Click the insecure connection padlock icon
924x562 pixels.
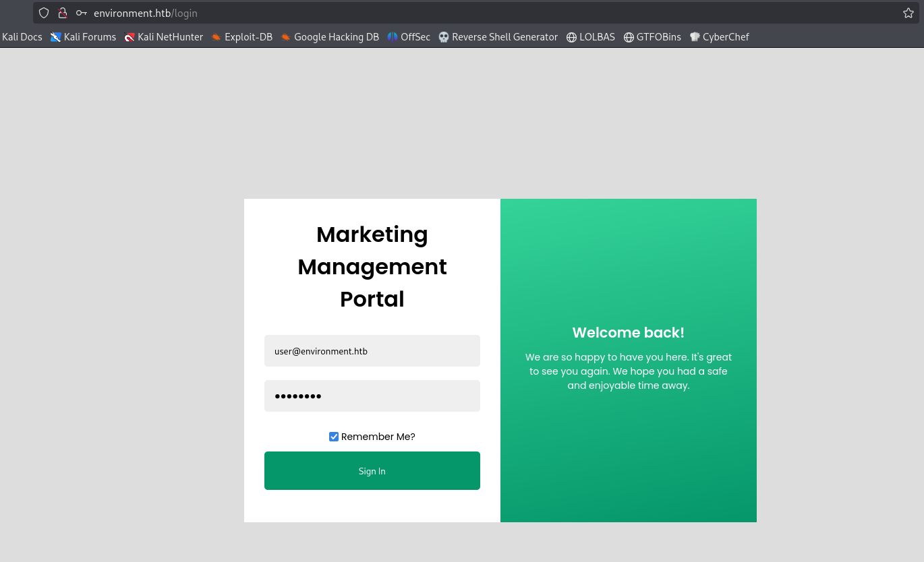[62, 13]
